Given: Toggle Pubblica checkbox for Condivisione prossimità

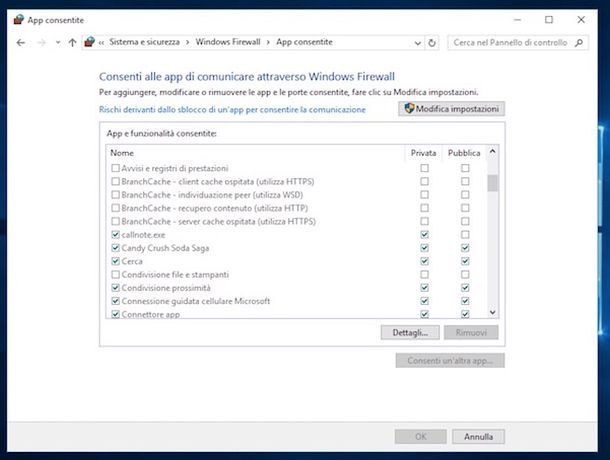Looking at the screenshot, I should click(465, 288).
